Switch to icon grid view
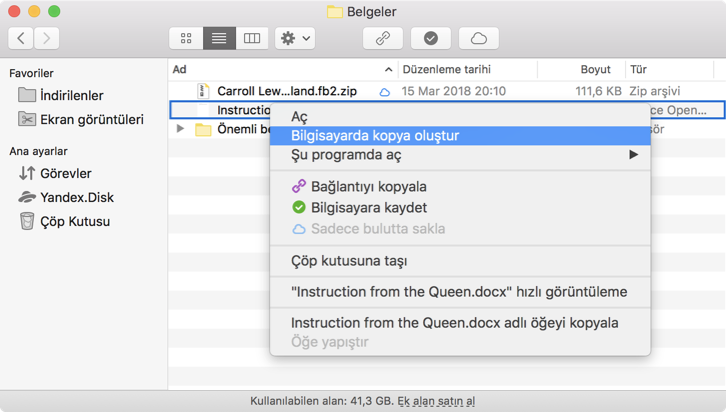Viewport: 726px width, 412px height. 186,38
